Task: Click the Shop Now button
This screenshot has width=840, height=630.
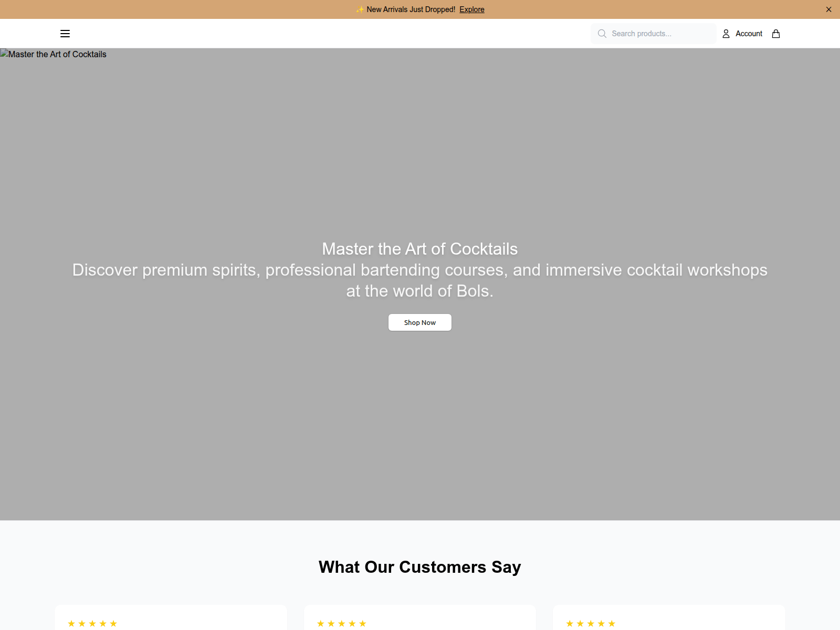Action: click(420, 322)
